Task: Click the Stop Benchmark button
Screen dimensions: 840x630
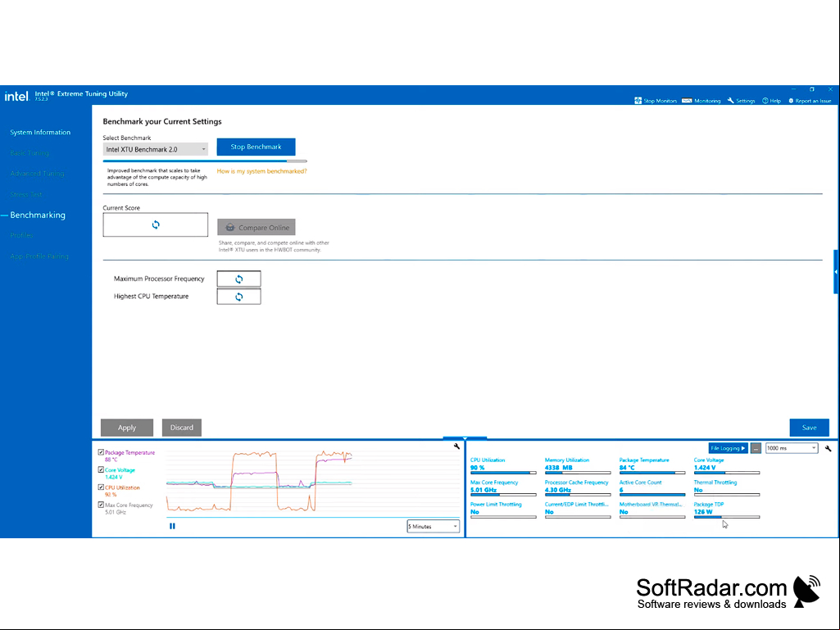Action: click(256, 147)
